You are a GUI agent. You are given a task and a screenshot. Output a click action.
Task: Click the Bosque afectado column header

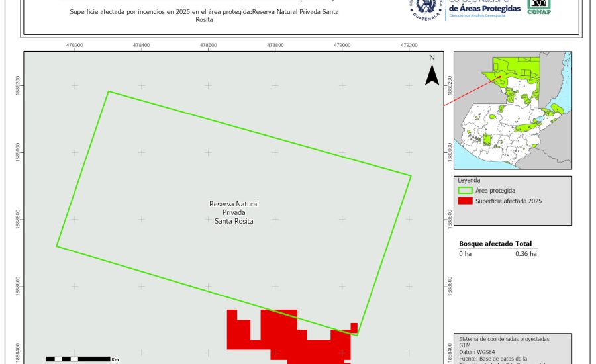[485, 244]
